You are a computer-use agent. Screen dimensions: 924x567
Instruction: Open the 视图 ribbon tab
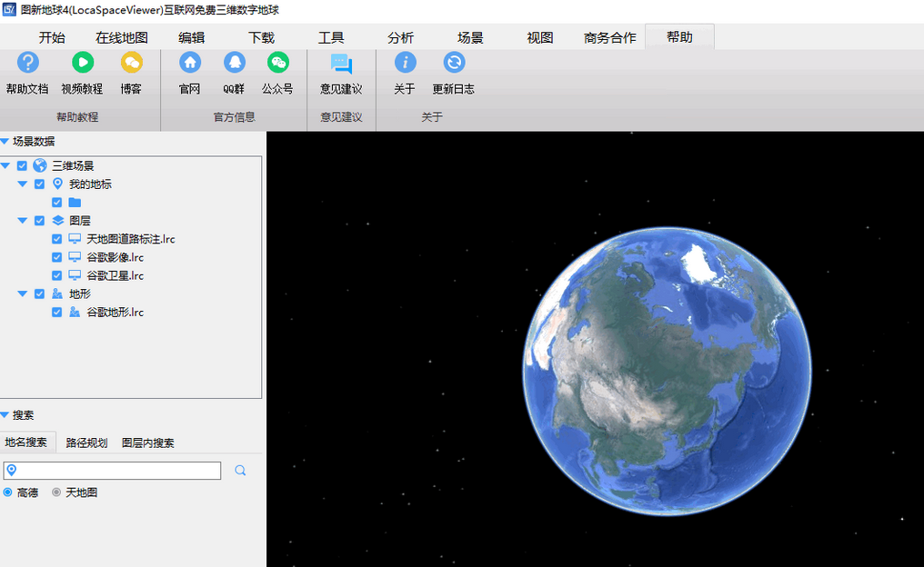[540, 37]
